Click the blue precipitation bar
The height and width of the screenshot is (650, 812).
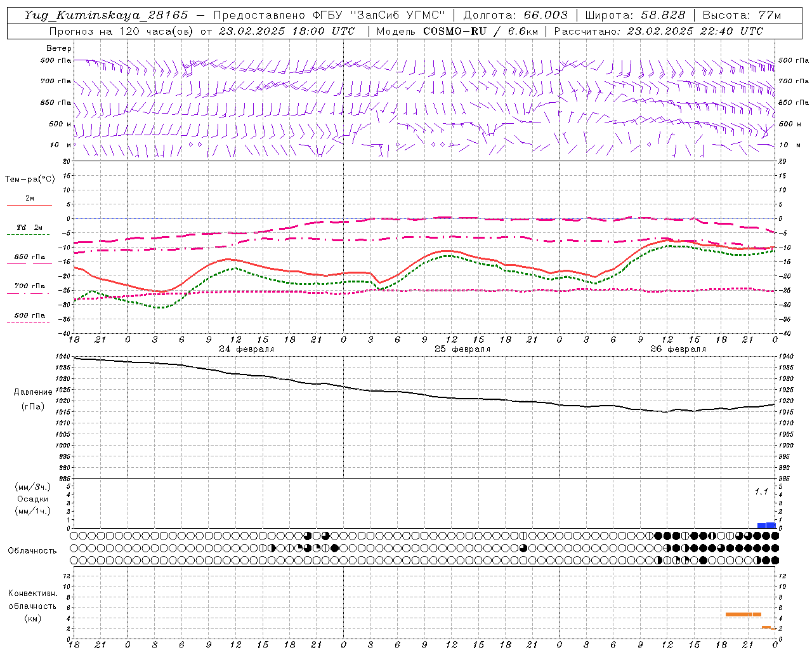click(x=766, y=525)
